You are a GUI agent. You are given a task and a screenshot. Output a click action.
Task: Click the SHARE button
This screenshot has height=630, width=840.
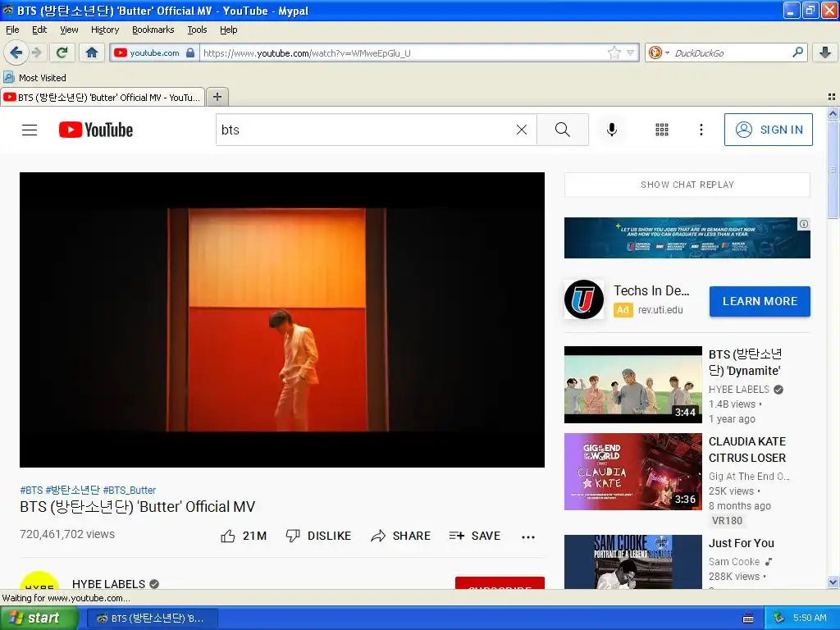400,536
